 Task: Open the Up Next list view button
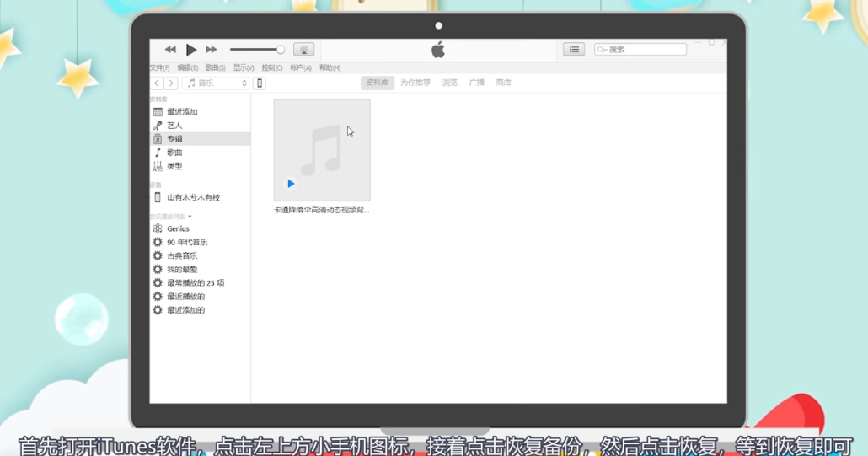574,49
